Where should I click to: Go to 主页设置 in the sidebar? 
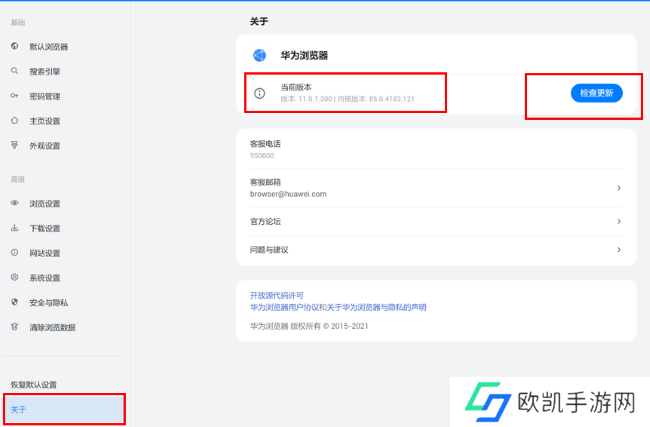(x=45, y=121)
